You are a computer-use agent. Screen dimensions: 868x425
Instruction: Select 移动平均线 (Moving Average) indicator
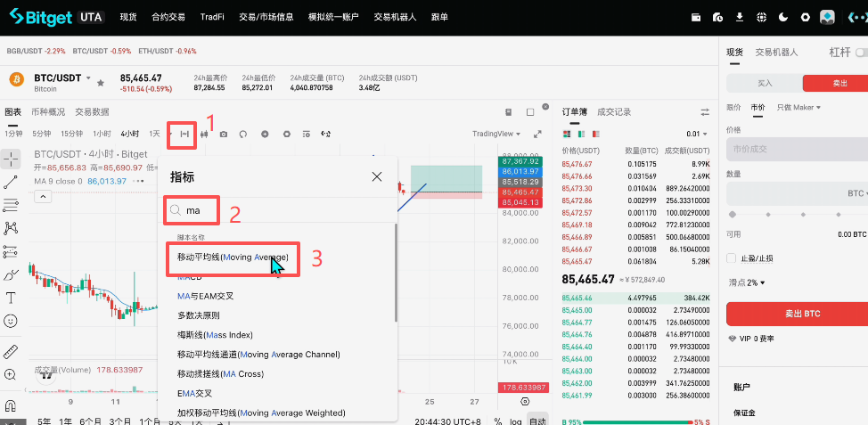point(233,257)
